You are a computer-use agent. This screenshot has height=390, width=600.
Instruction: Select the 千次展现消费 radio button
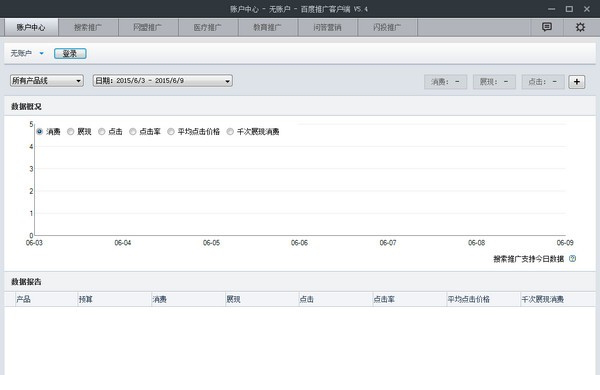[230, 132]
